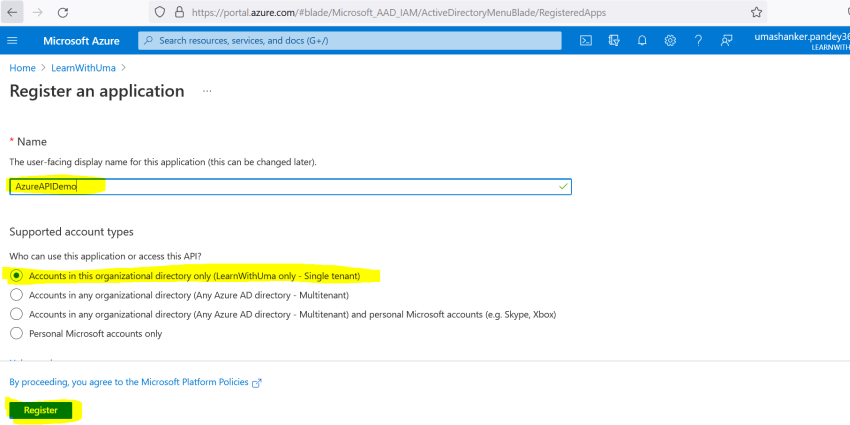Click the Feedback icon in the header
This screenshot has width=850, height=425.
(726, 41)
